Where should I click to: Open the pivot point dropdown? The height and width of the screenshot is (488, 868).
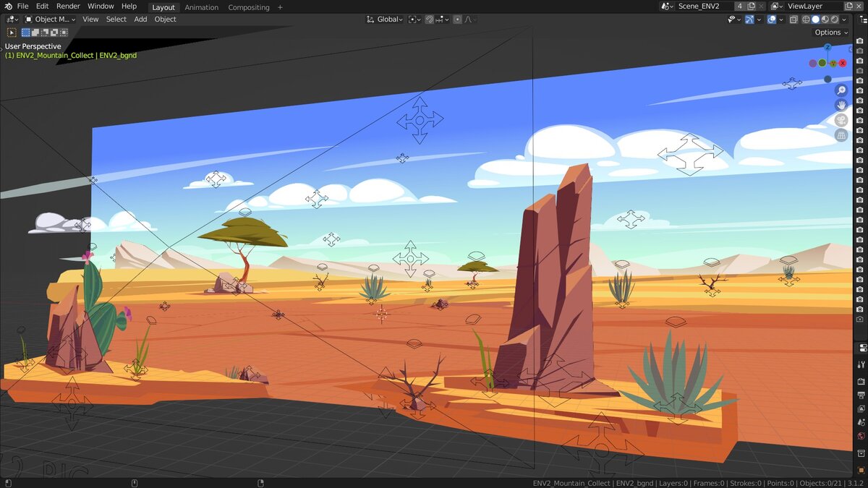414,20
